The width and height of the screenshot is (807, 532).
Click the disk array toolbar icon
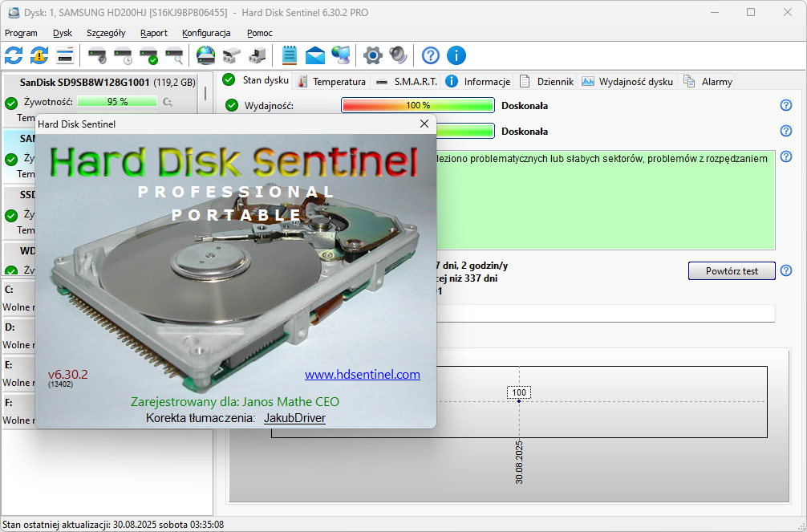[x=232, y=55]
